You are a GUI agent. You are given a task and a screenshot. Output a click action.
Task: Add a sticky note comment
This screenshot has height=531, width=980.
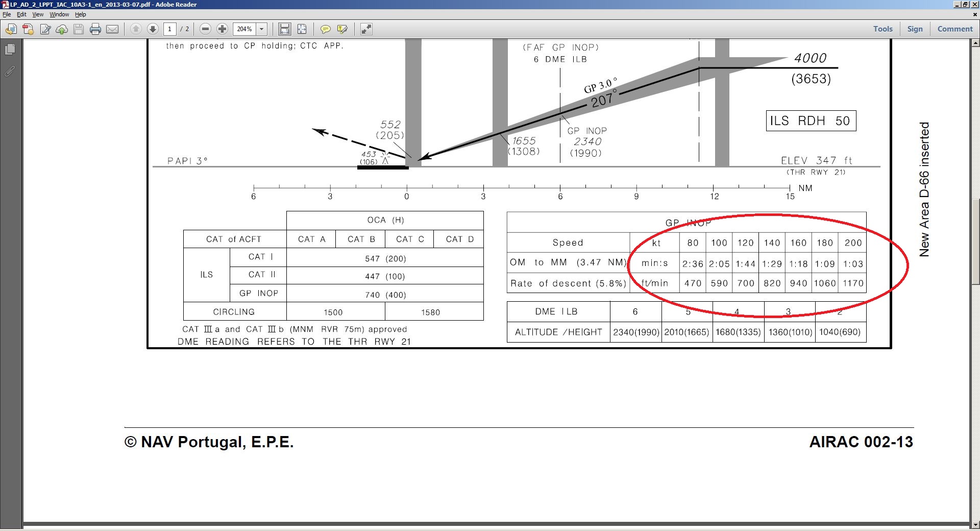point(325,29)
